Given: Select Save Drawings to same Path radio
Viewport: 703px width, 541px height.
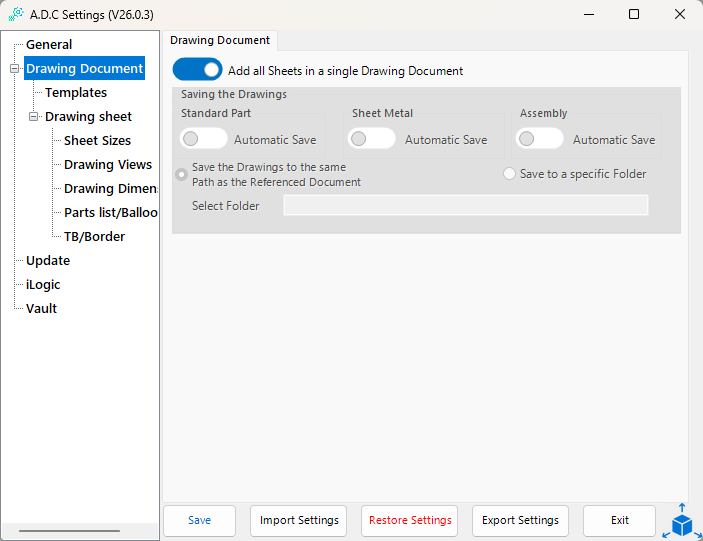Looking at the screenshot, I should tap(182, 174).
